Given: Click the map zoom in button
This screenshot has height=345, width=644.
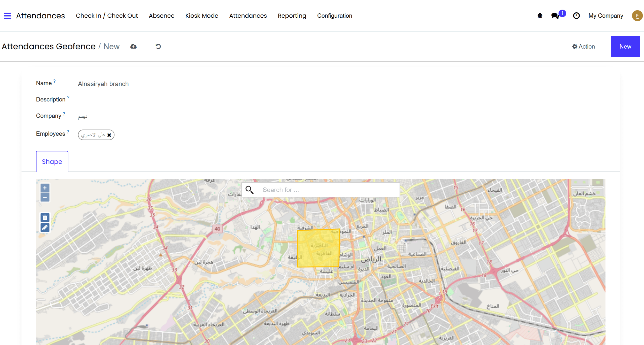Looking at the screenshot, I should click(x=45, y=188).
